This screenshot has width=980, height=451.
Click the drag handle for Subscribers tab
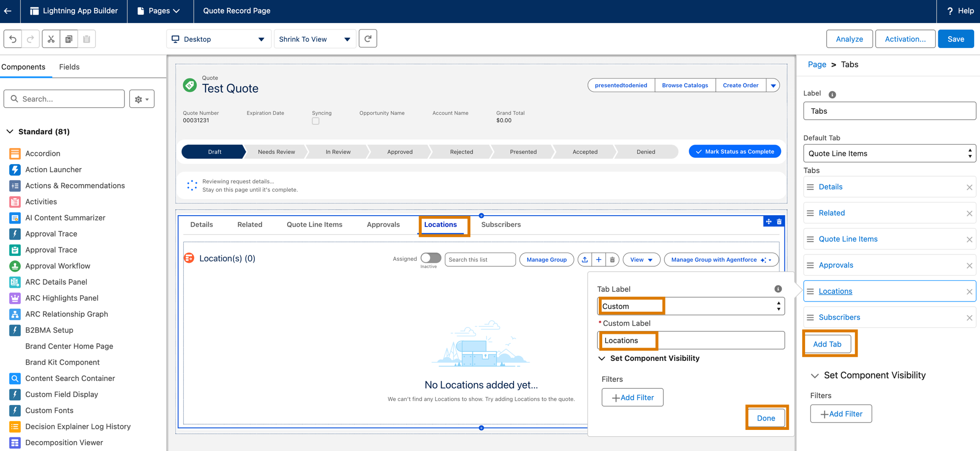[810, 318]
